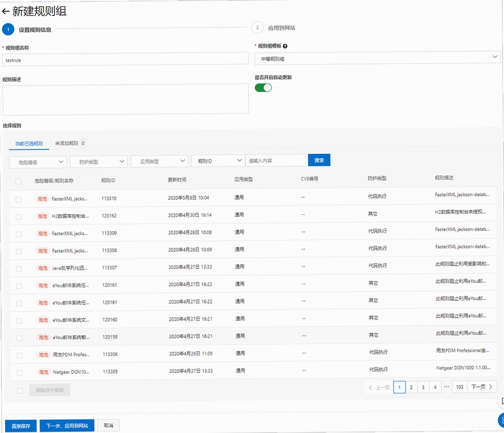
Task: Click the back arrow beside 新建规则组
Action: tap(6, 11)
